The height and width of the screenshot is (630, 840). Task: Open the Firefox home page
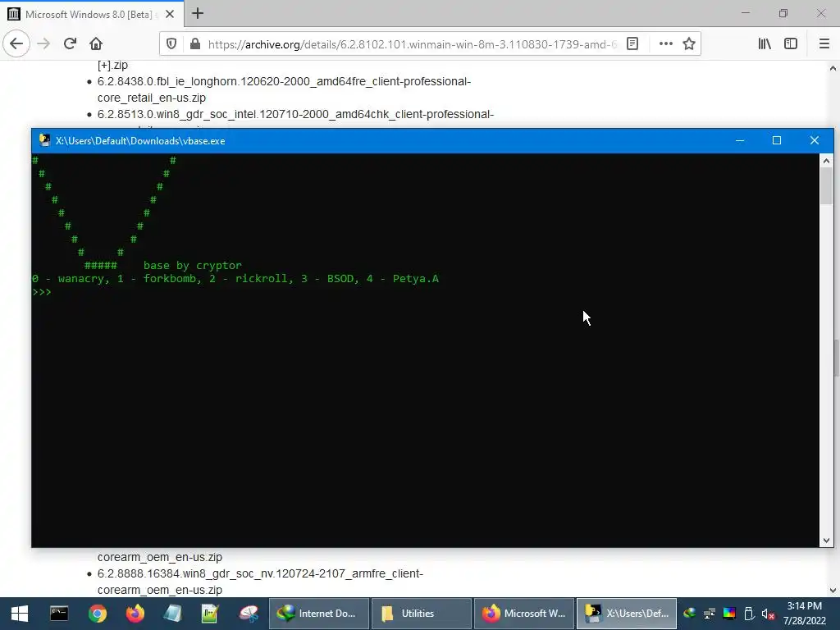[96, 43]
